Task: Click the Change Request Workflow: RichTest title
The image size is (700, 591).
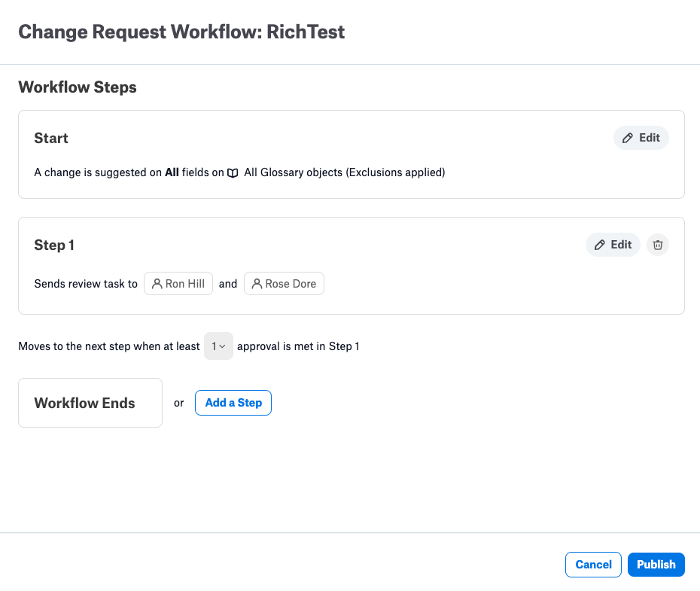Action: click(x=181, y=32)
